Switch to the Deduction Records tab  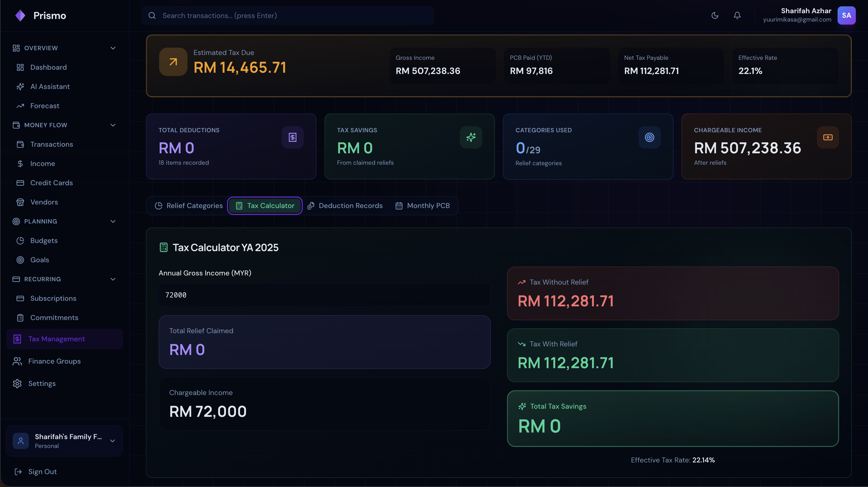click(x=345, y=205)
